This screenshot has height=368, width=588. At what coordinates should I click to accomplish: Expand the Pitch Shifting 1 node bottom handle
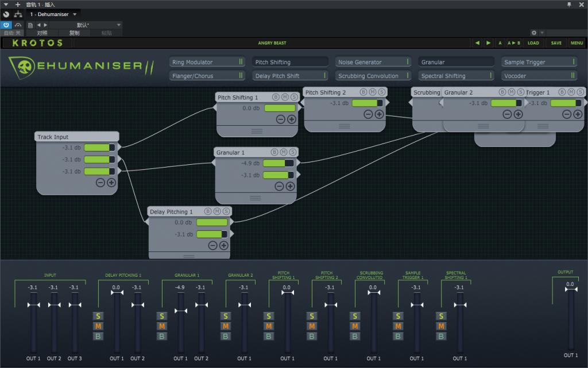[257, 131]
